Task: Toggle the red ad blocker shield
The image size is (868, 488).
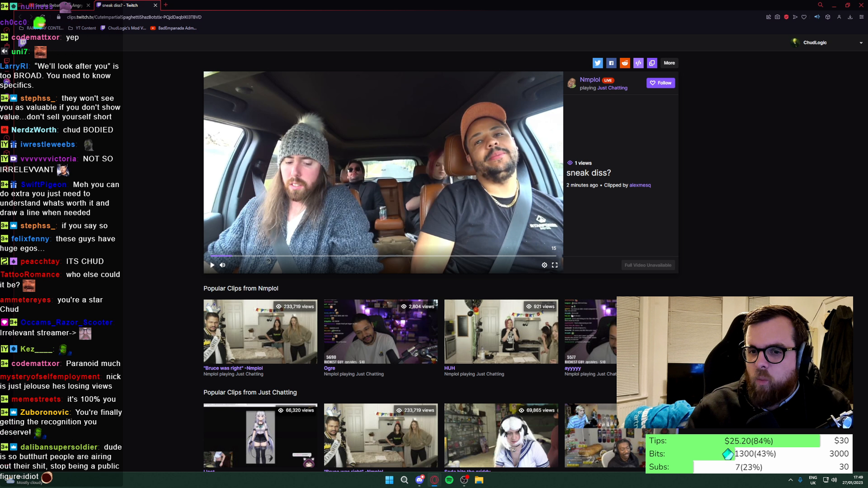Action: tap(786, 17)
